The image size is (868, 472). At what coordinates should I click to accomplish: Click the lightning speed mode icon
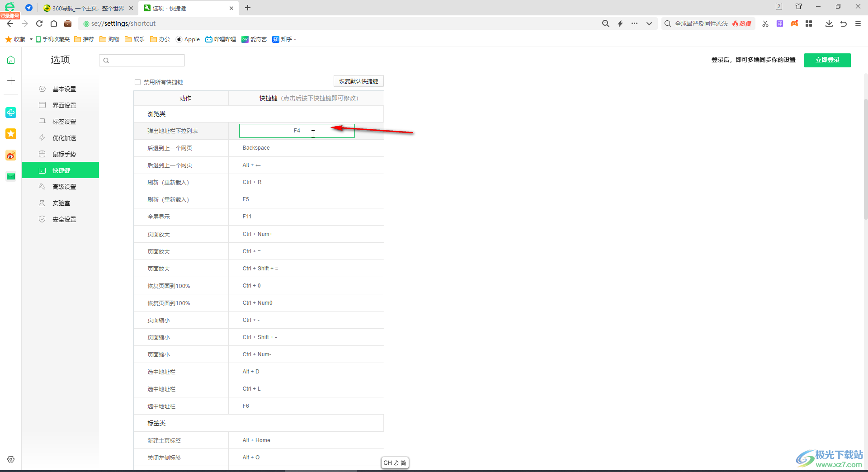(620, 24)
